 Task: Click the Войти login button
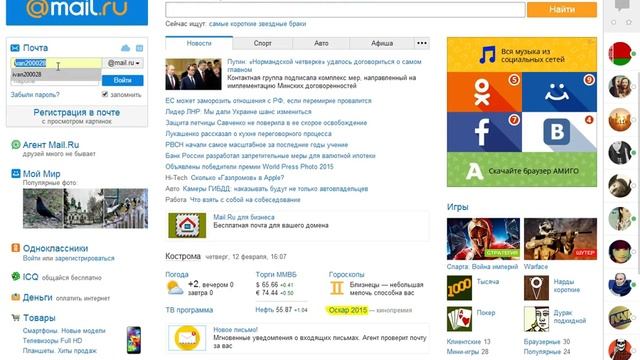click(x=122, y=80)
